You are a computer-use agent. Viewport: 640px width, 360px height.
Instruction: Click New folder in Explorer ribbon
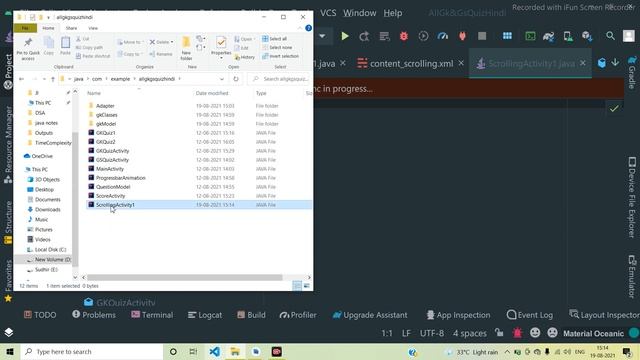pos(186,49)
